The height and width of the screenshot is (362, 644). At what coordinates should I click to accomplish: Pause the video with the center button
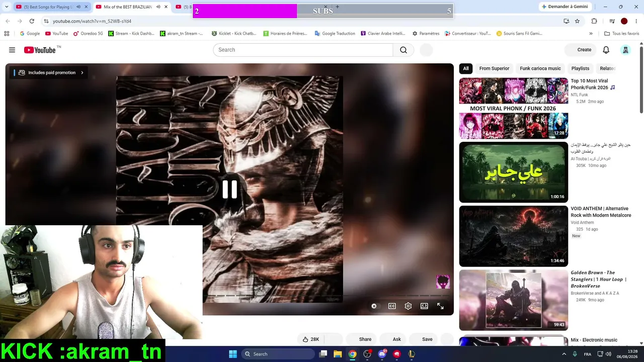(229, 189)
